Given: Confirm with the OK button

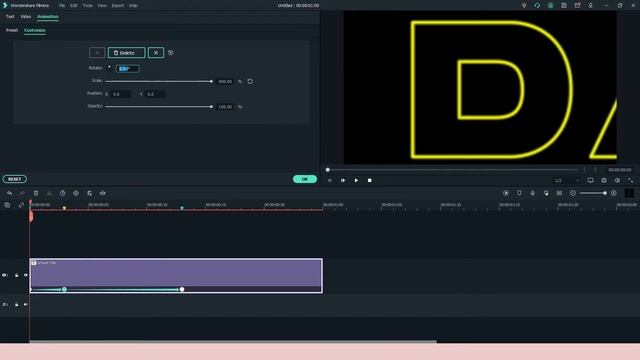Looking at the screenshot, I should [304, 179].
